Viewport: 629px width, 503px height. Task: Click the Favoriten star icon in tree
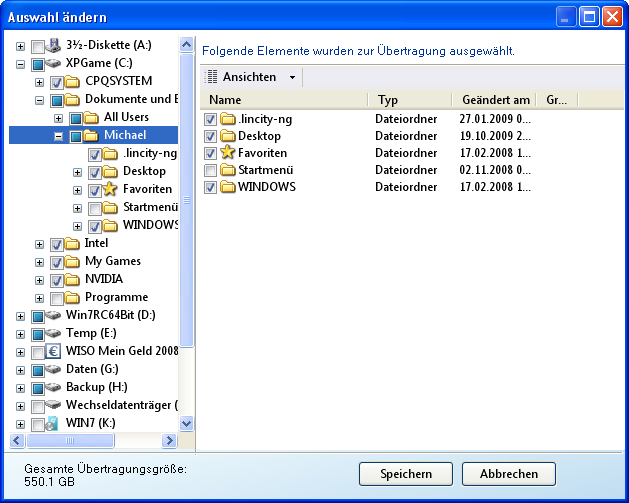click(110, 189)
